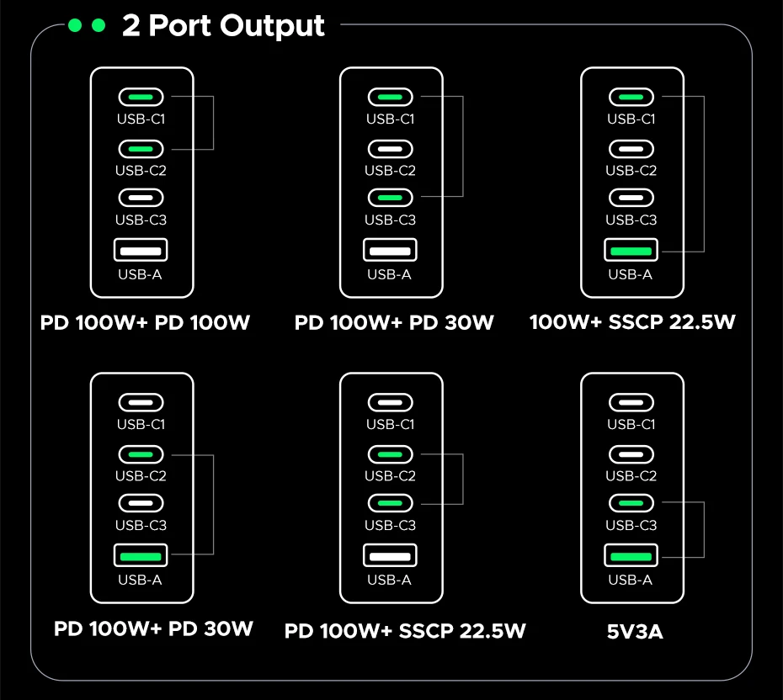This screenshot has height=700, width=783.
Task: Click the PD 100W+ SSCP 22.5W bottom caption
Action: (405, 631)
